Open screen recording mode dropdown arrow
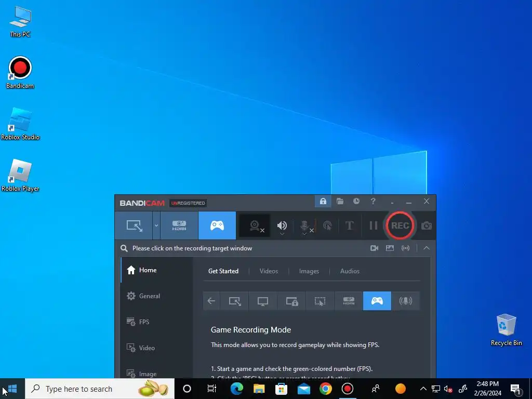The width and height of the screenshot is (532, 399). tap(156, 225)
